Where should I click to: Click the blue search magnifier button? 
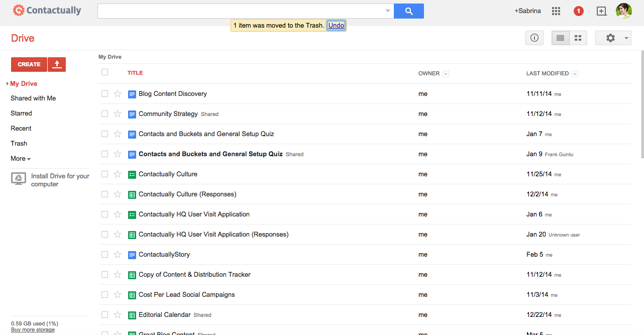point(409,11)
